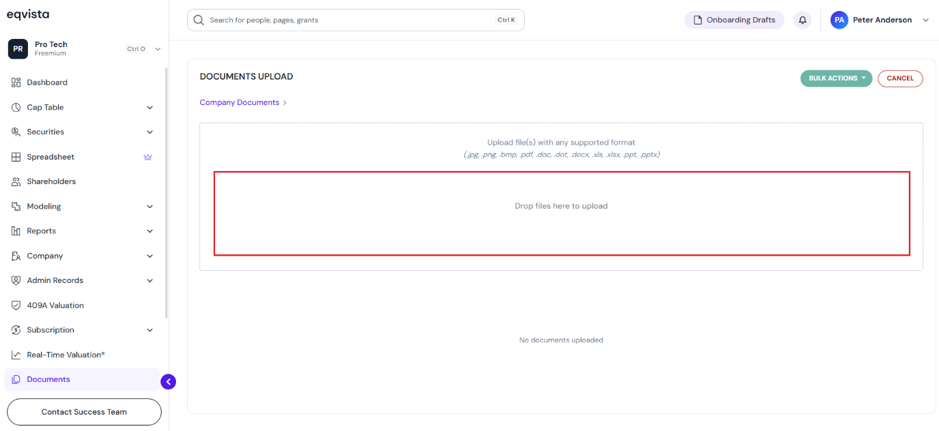Click the PA user avatar
939x431 pixels.
pyautogui.click(x=839, y=20)
